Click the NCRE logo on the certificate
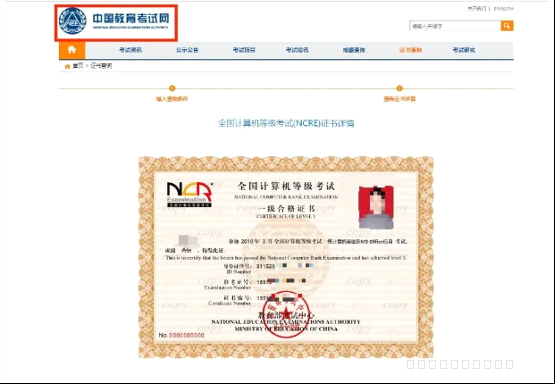555x384 pixels. 189,194
